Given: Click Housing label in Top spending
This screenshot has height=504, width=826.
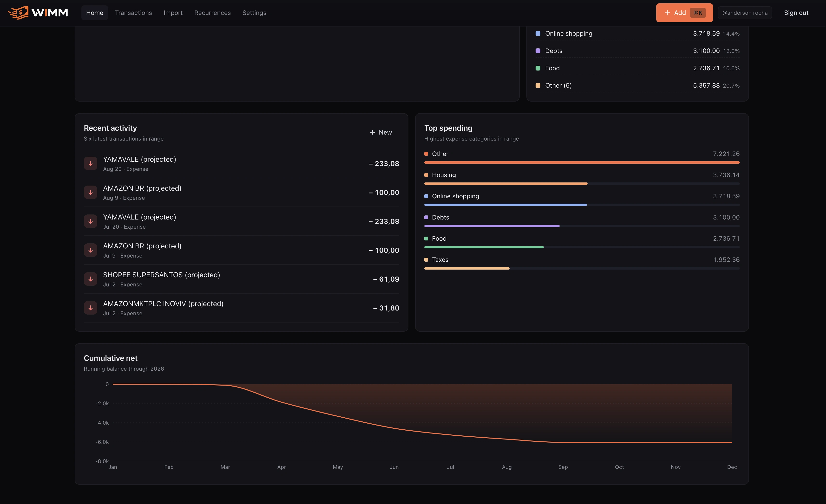Looking at the screenshot, I should (x=444, y=175).
